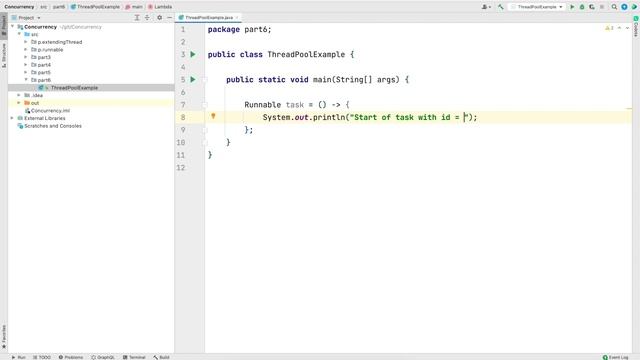The height and width of the screenshot is (360, 640).
Task: Open the Terminal tool window
Action: [x=134, y=357]
